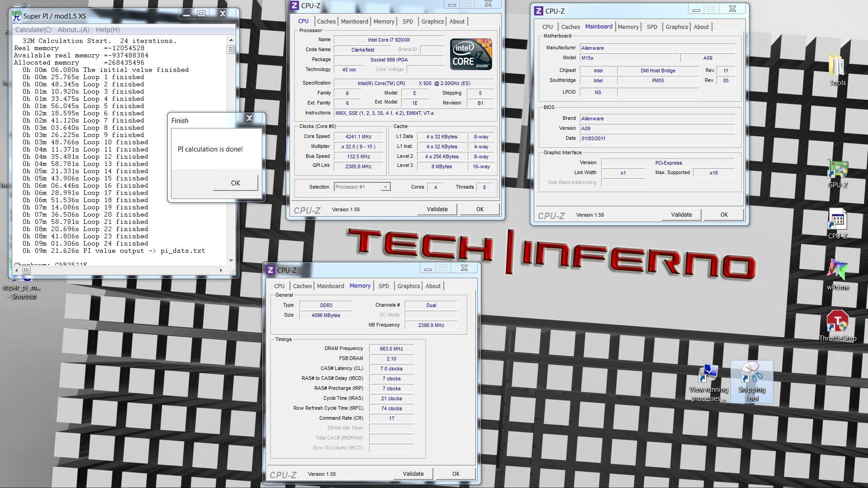Select CPU tab in Memory window
868x488 pixels.
[x=279, y=286]
